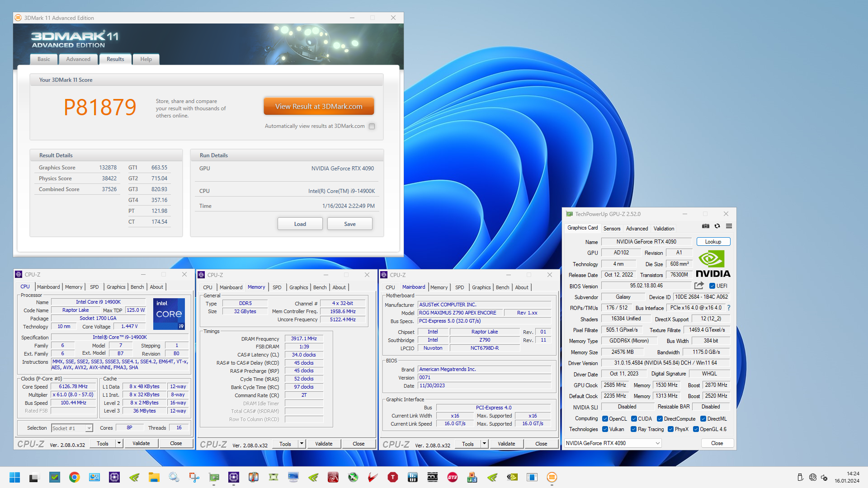Click the GPU-Z refresh icon
This screenshot has height=488, width=868.
coord(717,226)
